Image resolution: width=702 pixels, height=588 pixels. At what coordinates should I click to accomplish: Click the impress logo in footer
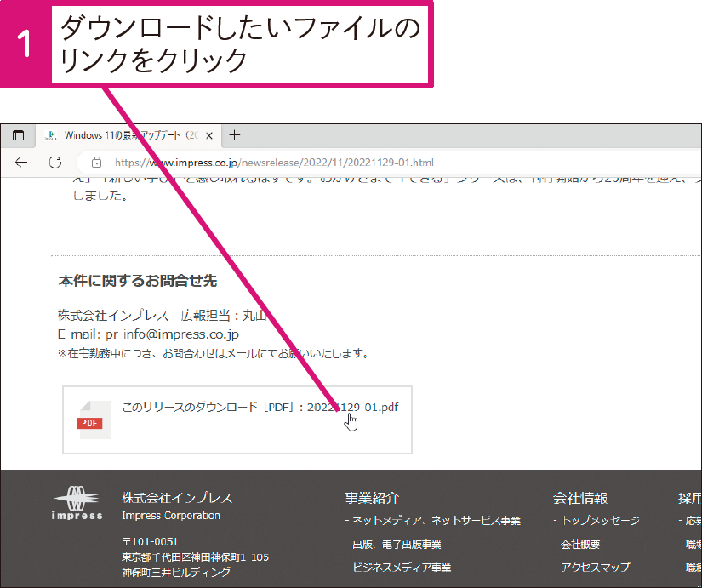(77, 503)
